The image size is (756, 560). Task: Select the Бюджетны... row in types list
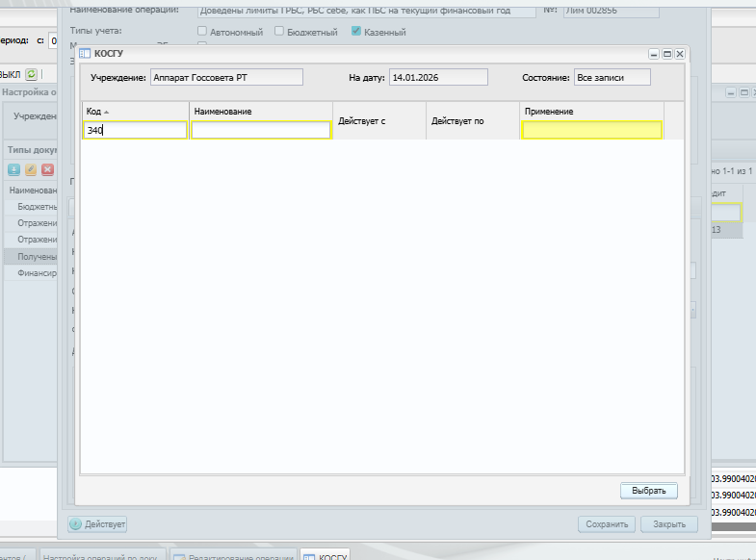pyautogui.click(x=31, y=207)
